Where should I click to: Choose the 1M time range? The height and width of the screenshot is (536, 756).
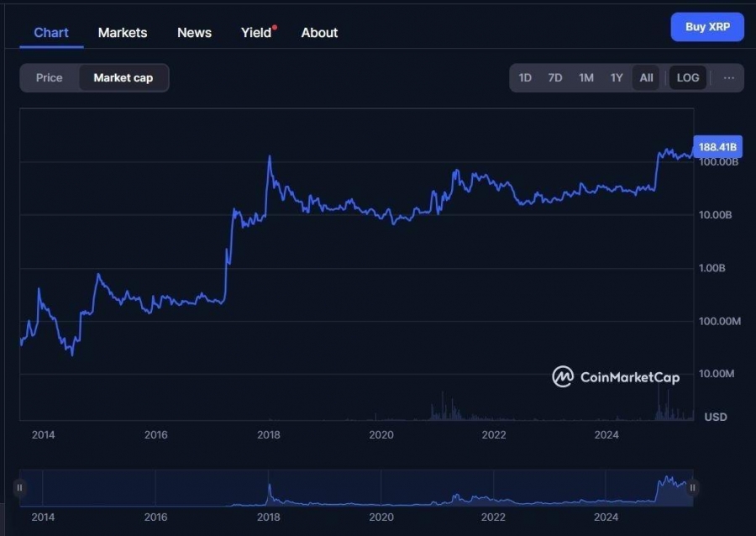point(585,77)
